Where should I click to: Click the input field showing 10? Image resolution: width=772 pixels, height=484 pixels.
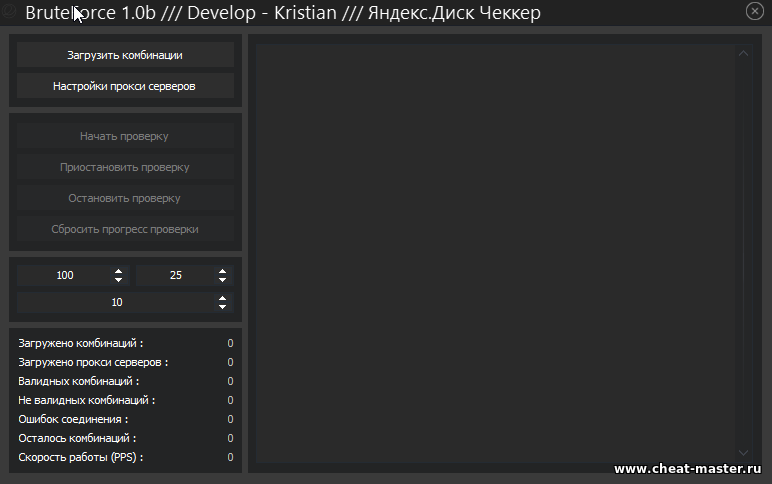coord(117,302)
